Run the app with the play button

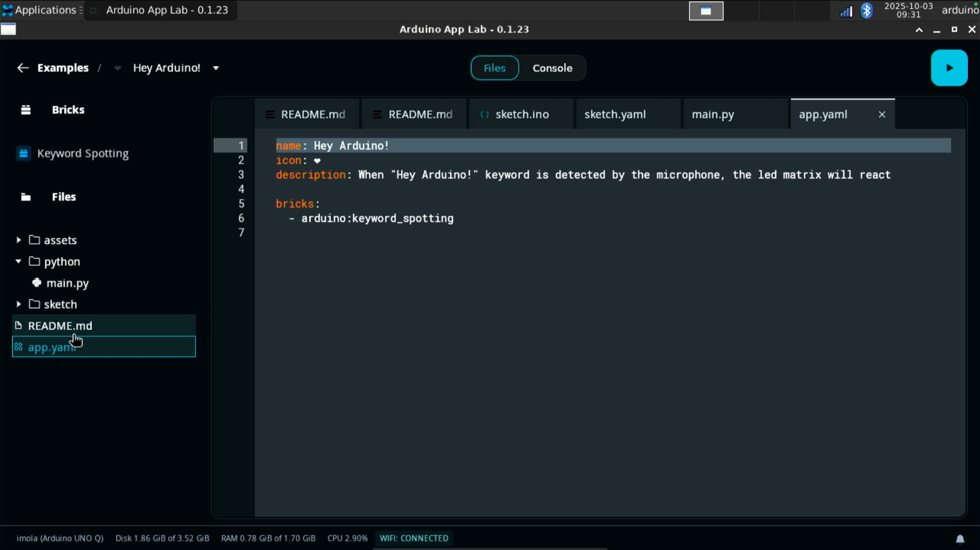(949, 68)
